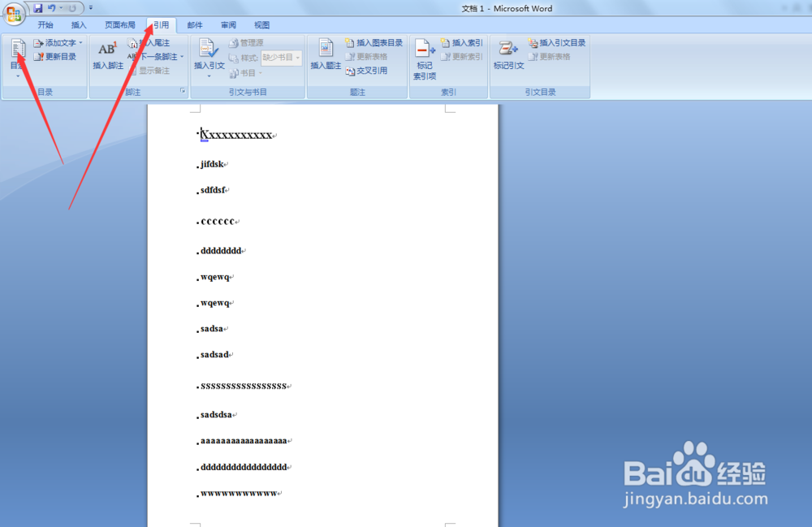
Task: Click 插入图表目录 button
Action: click(374, 43)
